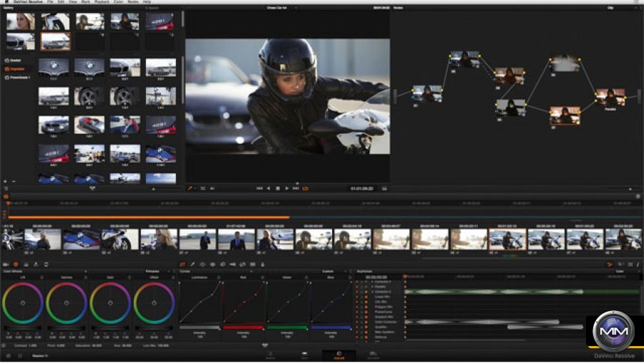
Task: Play the clip in reverse
Action: pos(268,188)
